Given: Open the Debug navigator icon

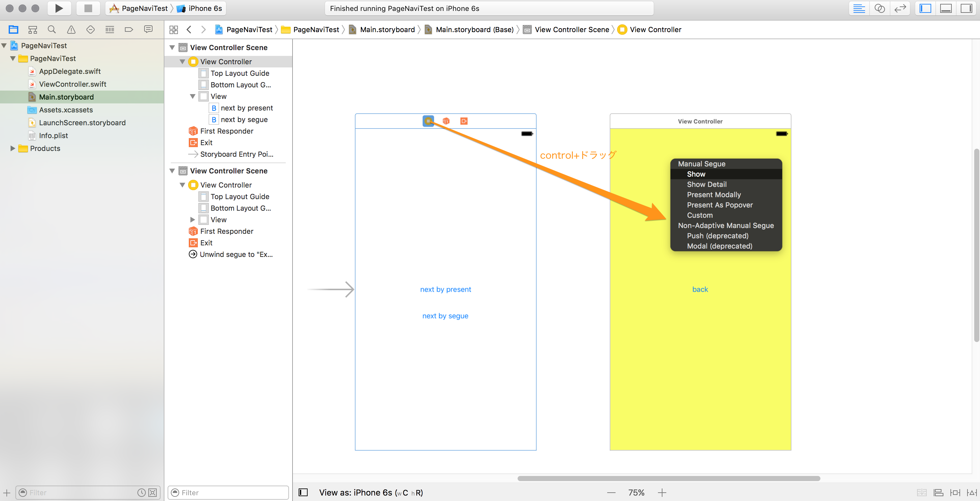Looking at the screenshot, I should pos(109,29).
